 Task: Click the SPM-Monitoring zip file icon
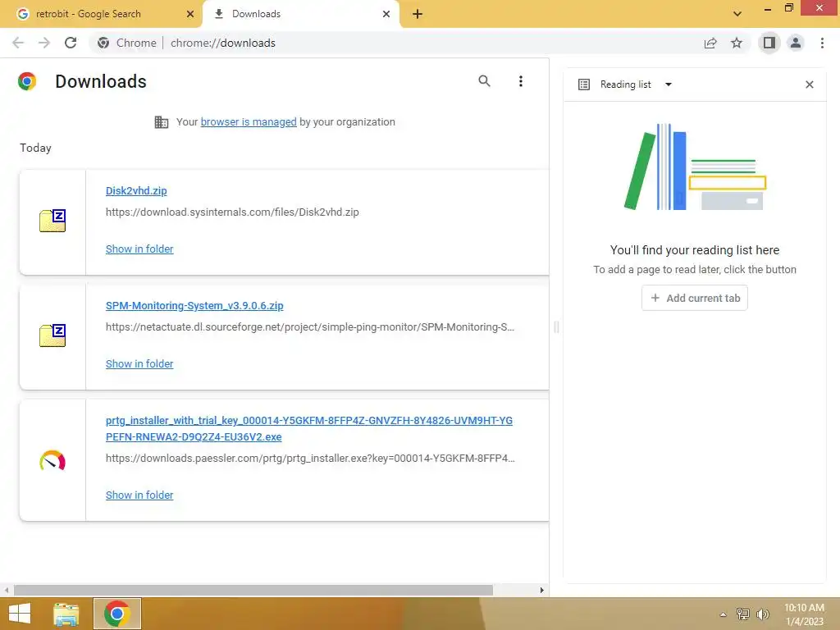[52, 336]
